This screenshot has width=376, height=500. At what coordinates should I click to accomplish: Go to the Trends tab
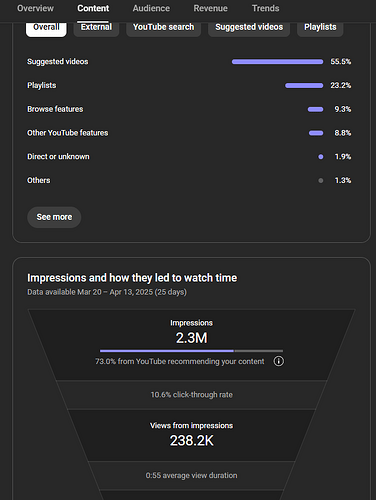click(266, 8)
